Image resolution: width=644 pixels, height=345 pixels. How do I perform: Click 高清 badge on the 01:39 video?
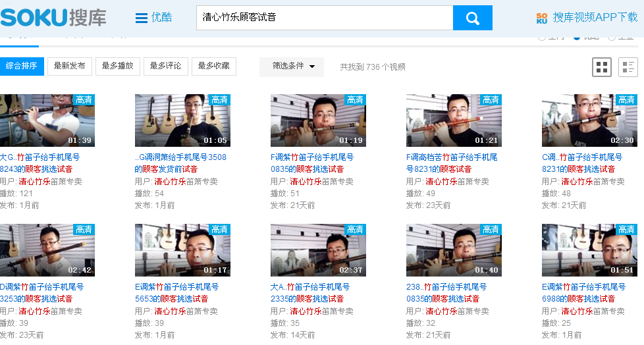[84, 99]
